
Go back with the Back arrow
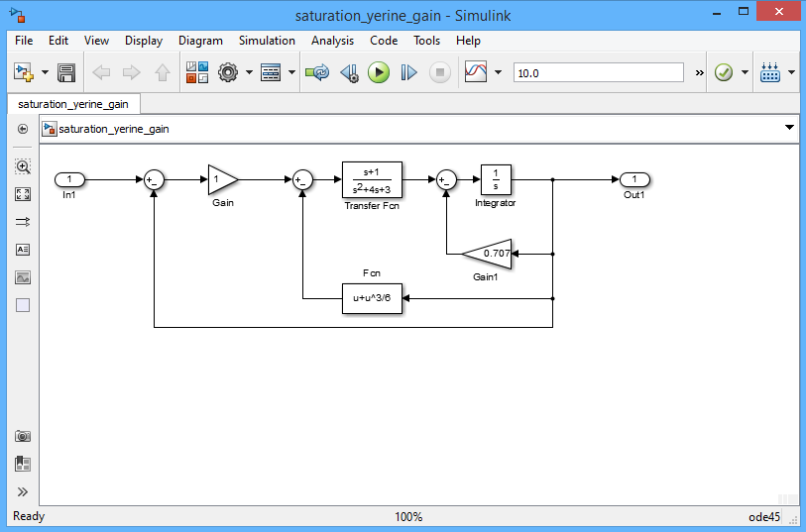click(x=101, y=72)
